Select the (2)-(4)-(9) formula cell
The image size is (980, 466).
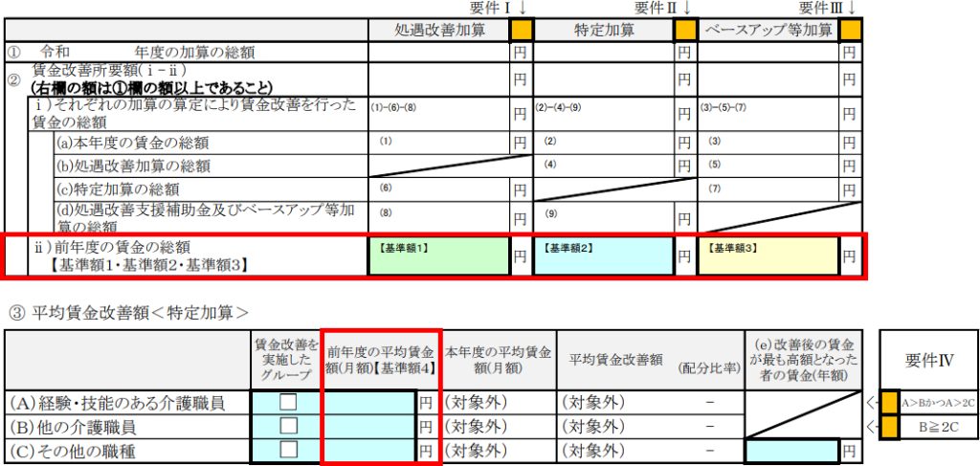tap(604, 114)
